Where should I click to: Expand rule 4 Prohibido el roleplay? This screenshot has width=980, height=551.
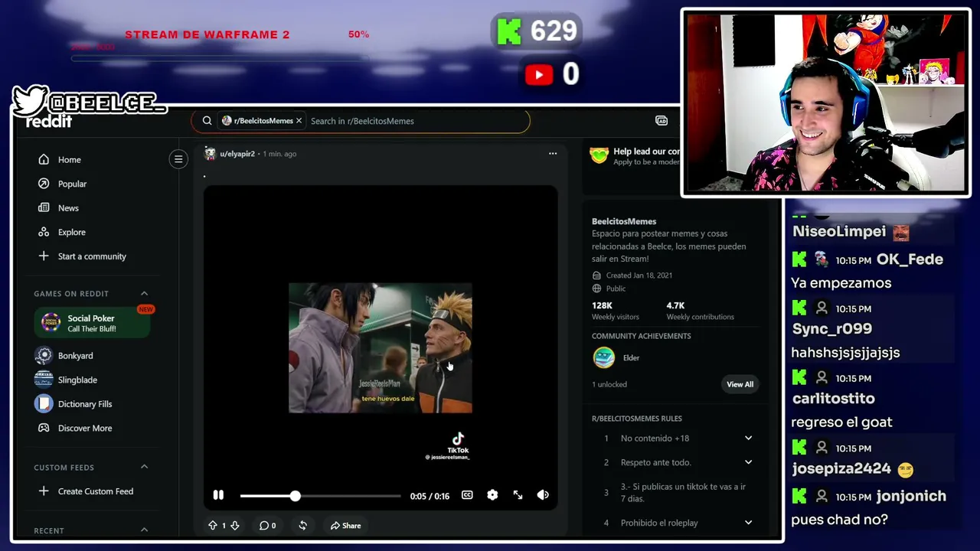tap(748, 523)
